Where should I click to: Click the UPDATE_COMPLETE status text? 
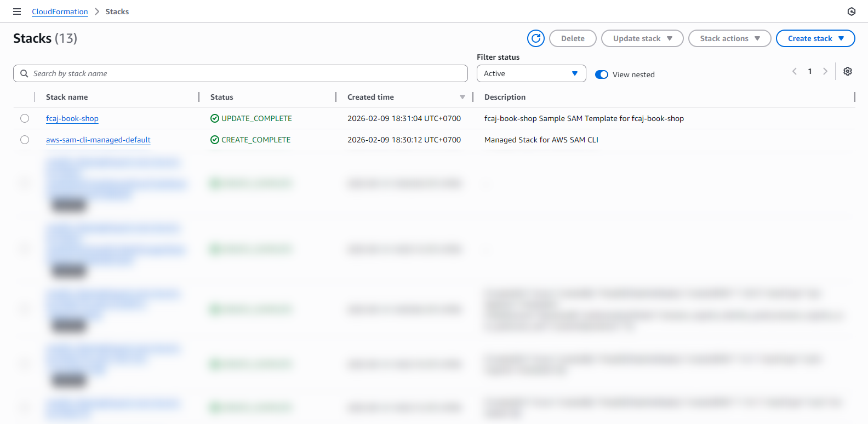click(x=256, y=118)
